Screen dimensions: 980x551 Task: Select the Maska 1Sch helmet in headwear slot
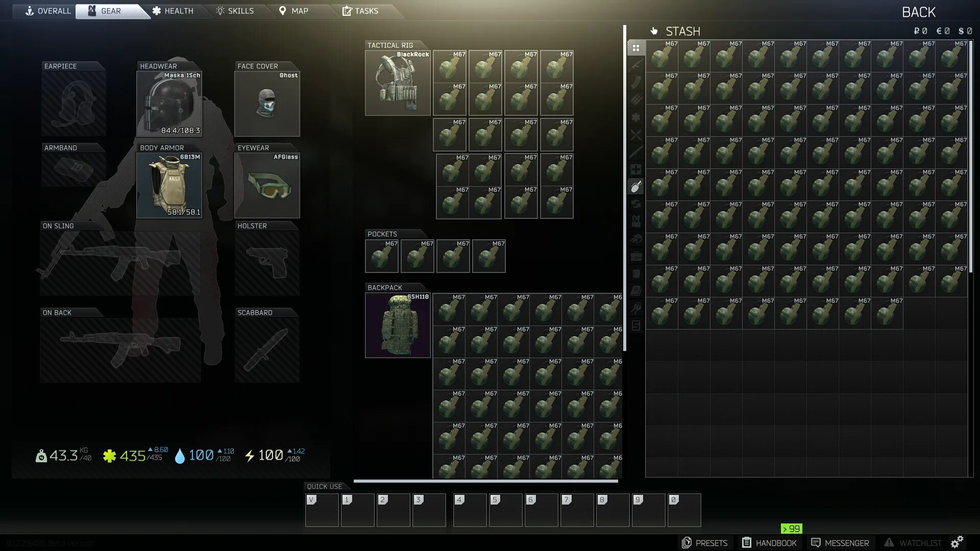point(169,104)
